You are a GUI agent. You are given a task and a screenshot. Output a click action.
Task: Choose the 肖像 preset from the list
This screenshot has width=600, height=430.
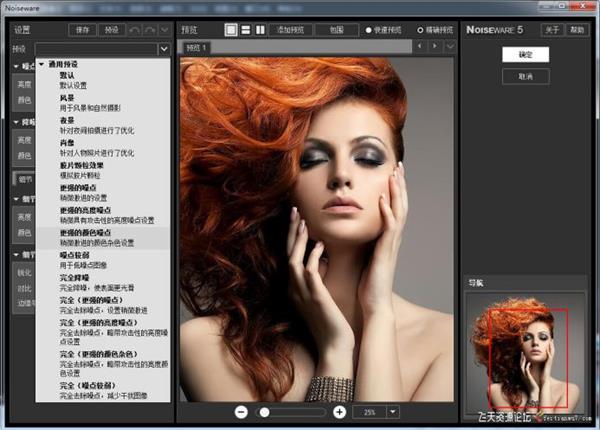67,143
